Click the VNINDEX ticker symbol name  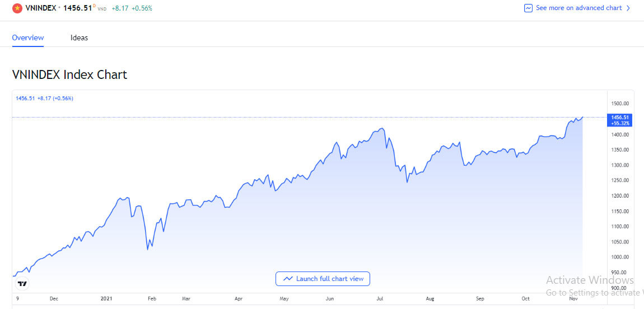pyautogui.click(x=40, y=8)
